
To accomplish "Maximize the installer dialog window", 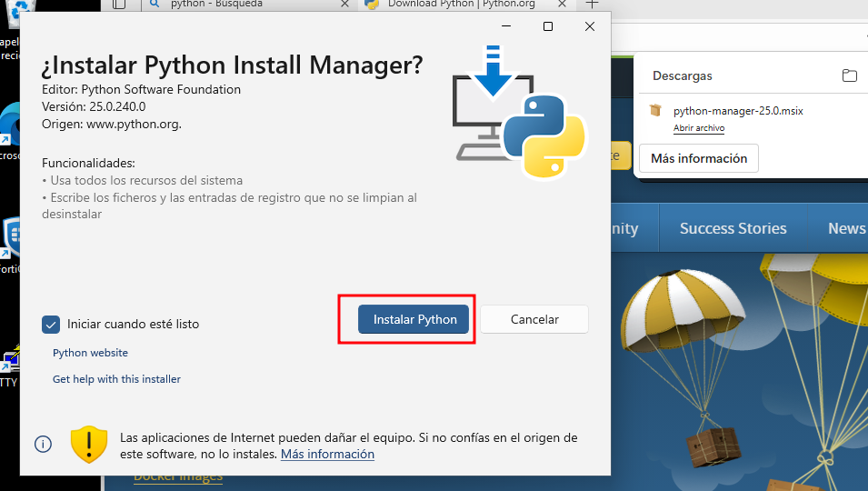I will tap(548, 26).
